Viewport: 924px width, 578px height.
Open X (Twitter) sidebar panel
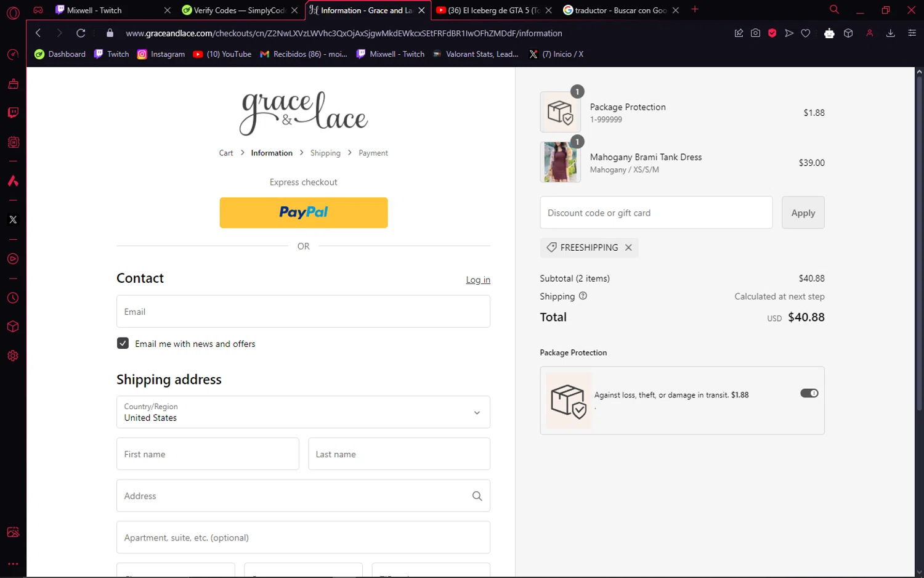(x=13, y=219)
